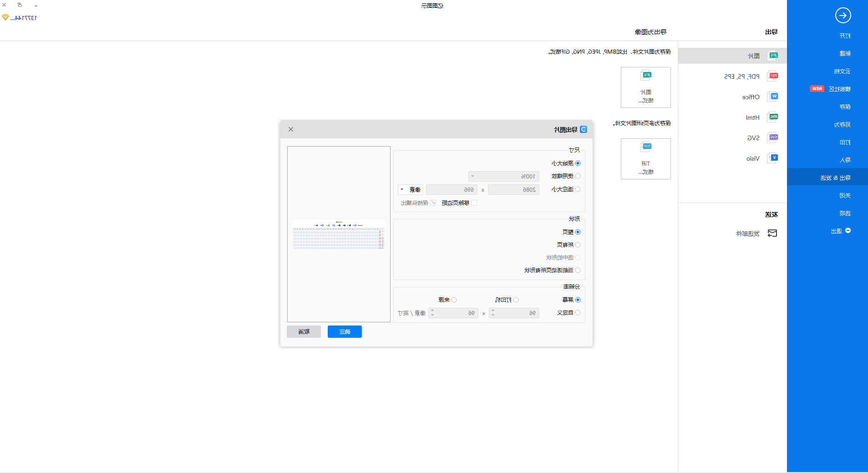Click the PDF icon beside PDF, PS, EPS
Viewport: 868px width, 473px height.
(x=773, y=76)
